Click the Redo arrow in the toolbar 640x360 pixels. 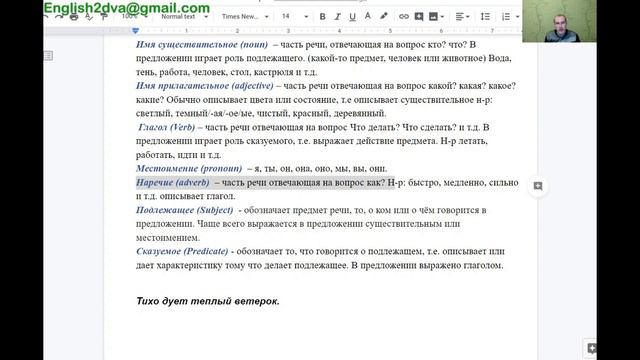point(59,17)
